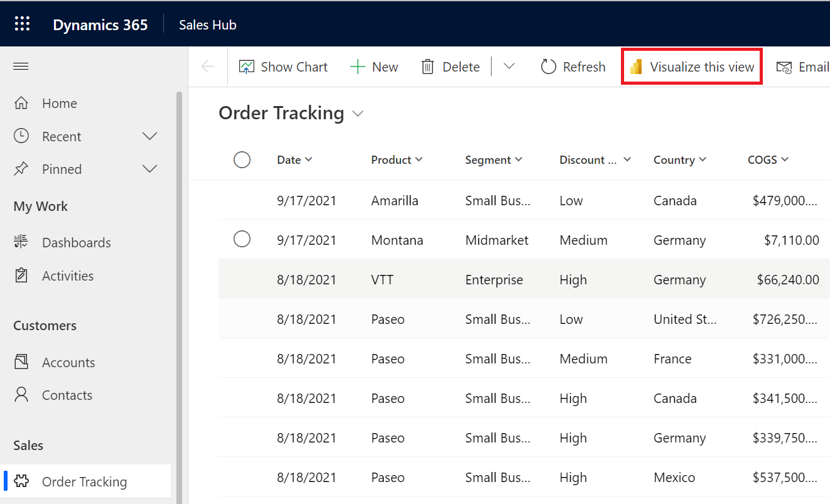The width and height of the screenshot is (830, 504).
Task: Click the Order Tracking puzzle icon
Action: [x=21, y=481]
